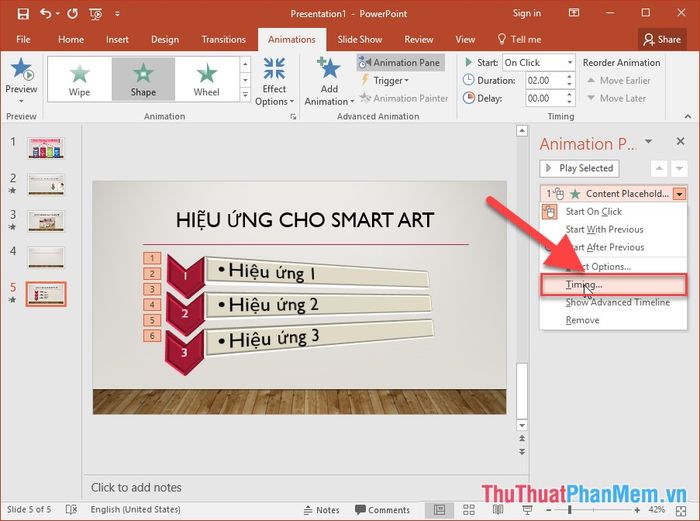Expand the animation gallery with the More arrow
The width and height of the screenshot is (700, 521).
pos(245,95)
